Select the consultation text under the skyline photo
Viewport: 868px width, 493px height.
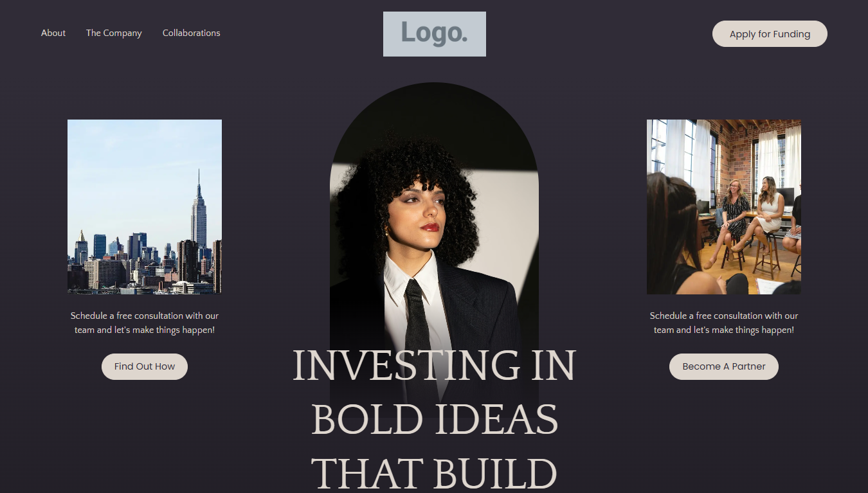pyautogui.click(x=145, y=323)
